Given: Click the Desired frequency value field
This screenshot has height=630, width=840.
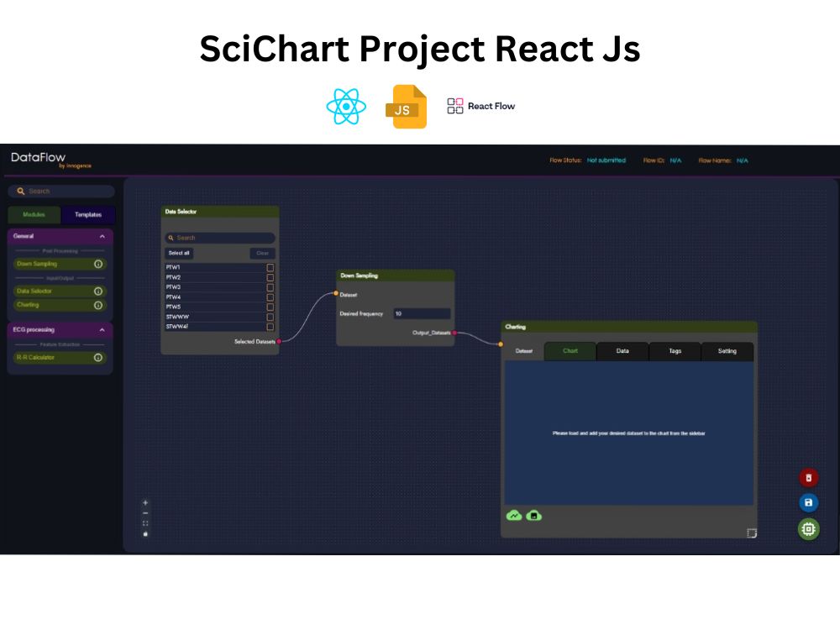Looking at the screenshot, I should click(423, 314).
